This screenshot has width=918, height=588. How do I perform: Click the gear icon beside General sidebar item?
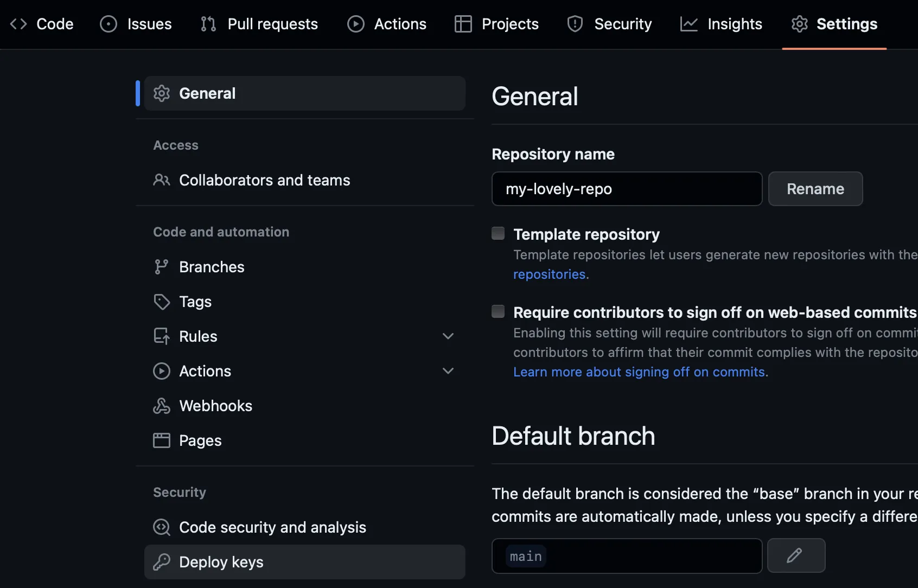tap(162, 93)
